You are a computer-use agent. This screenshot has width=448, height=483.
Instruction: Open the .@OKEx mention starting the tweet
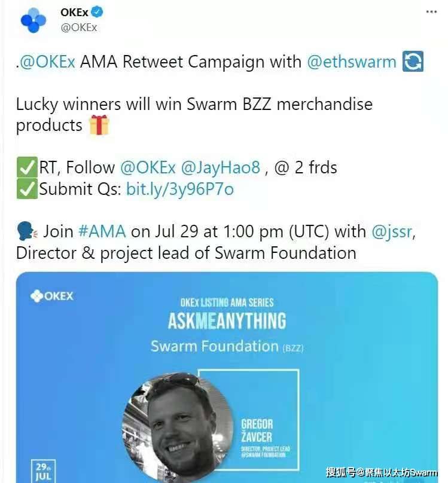tap(45, 62)
